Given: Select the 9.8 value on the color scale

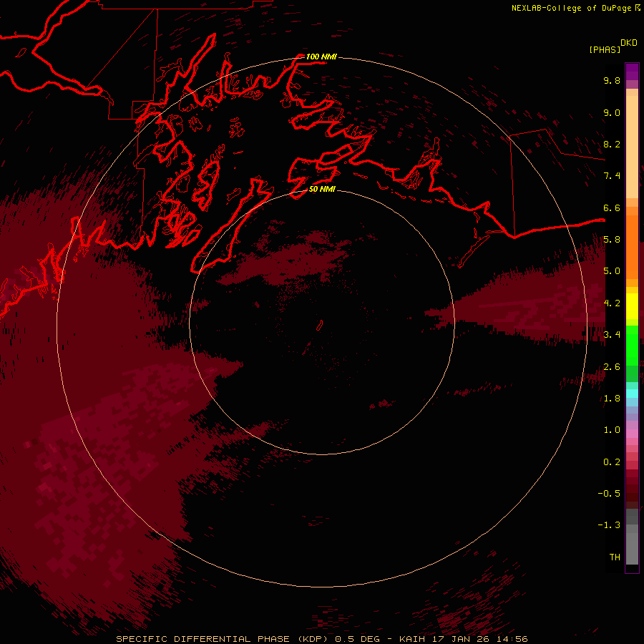Looking at the screenshot, I should coord(612,80).
